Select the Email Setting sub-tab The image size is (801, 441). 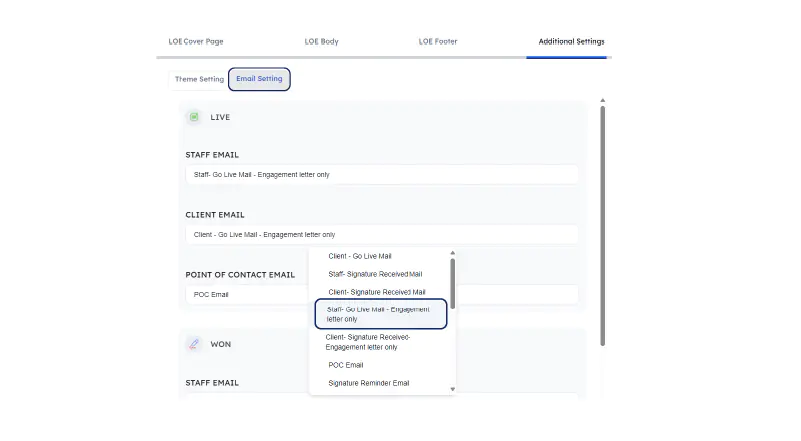259,79
